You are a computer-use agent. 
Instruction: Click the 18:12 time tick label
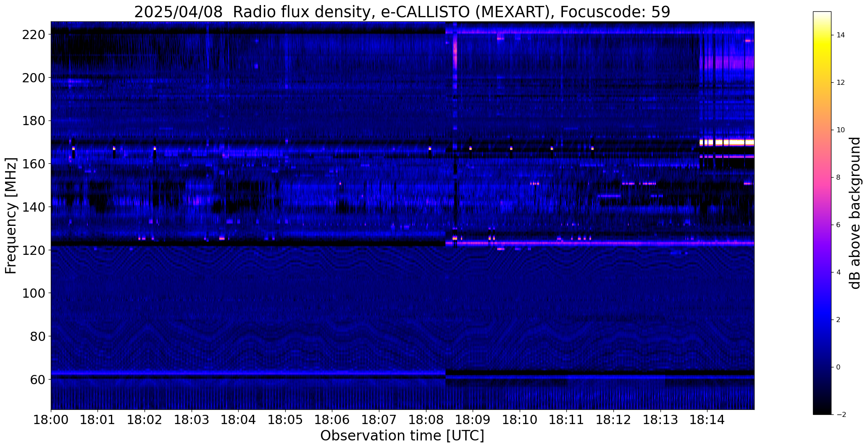click(613, 419)
